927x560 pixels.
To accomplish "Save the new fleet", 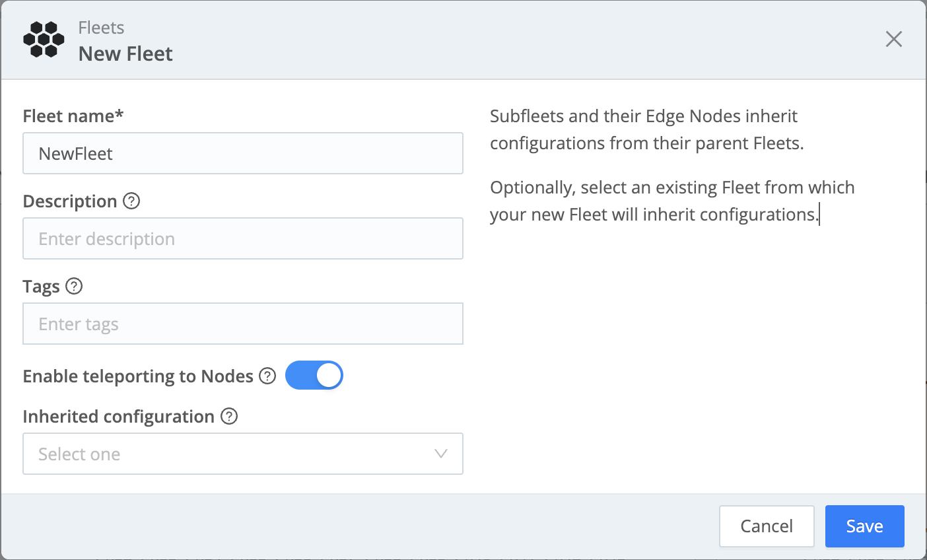I will pyautogui.click(x=864, y=526).
